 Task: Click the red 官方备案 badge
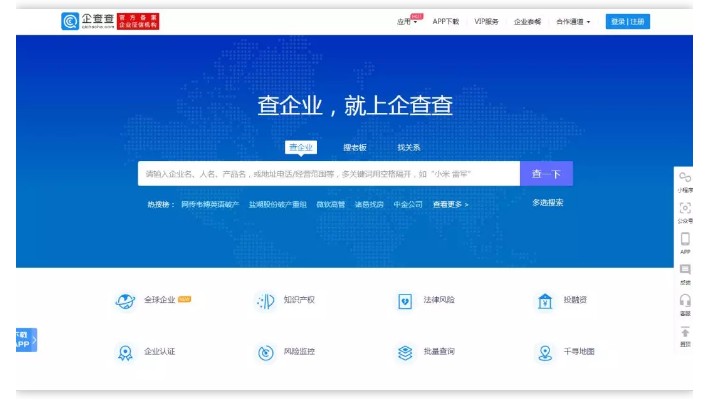click(x=138, y=21)
